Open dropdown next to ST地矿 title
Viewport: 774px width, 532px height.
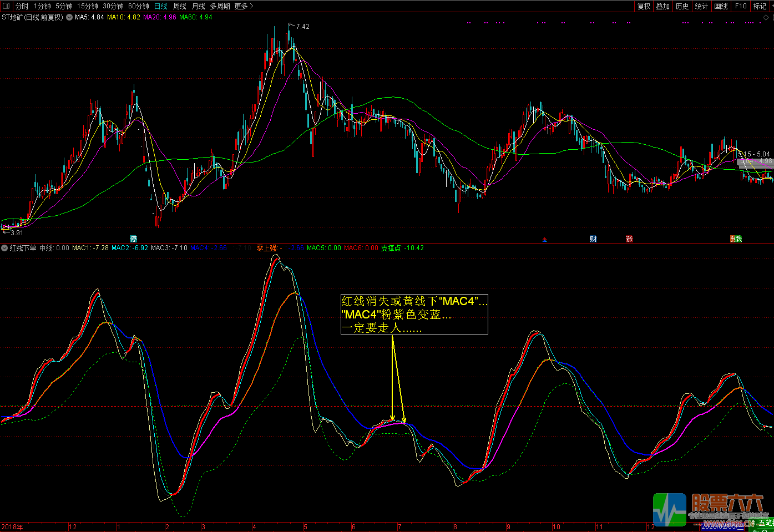click(69, 17)
